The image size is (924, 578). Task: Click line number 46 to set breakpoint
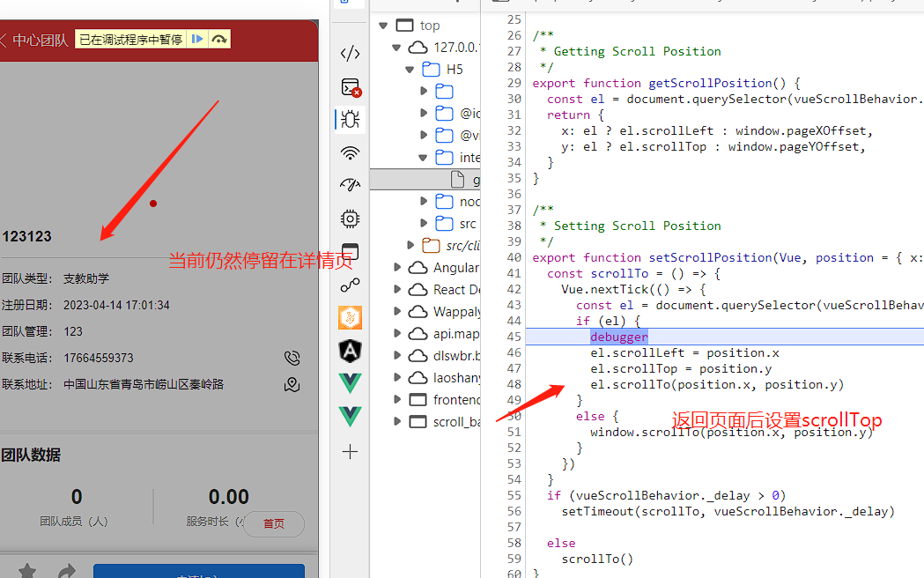(x=514, y=352)
